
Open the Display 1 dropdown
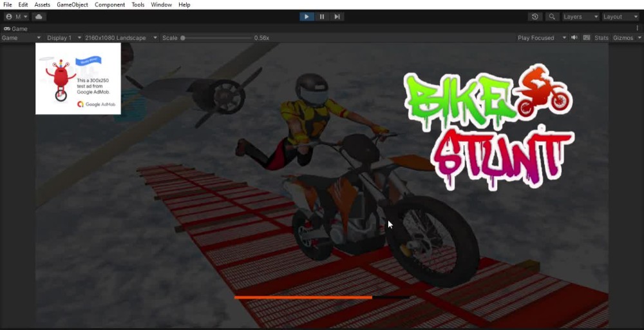(x=64, y=38)
